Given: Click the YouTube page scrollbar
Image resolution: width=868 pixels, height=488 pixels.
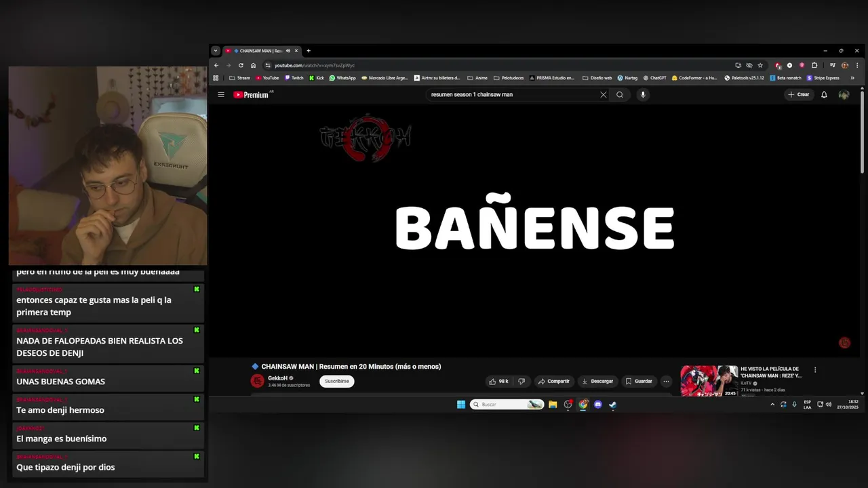Looking at the screenshot, I should coord(862,131).
